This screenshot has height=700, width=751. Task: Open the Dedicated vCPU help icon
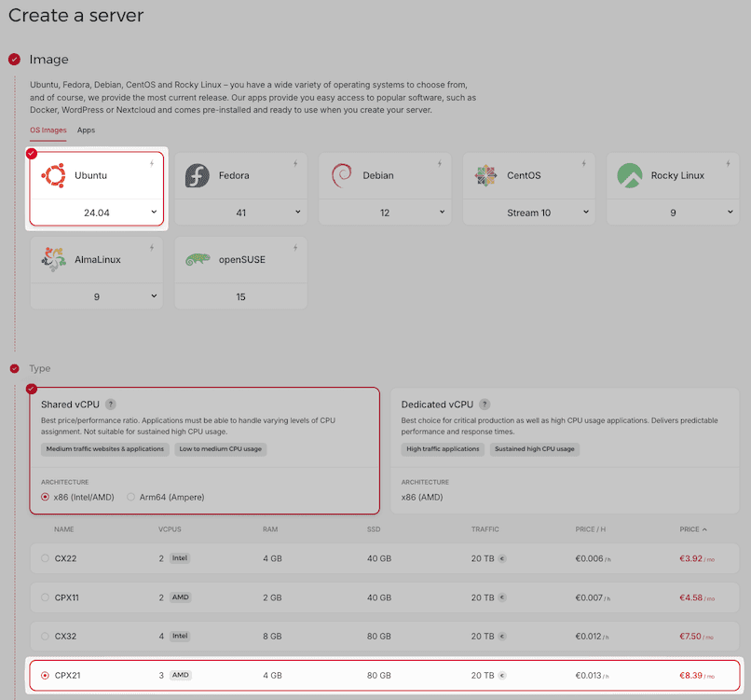(x=485, y=405)
